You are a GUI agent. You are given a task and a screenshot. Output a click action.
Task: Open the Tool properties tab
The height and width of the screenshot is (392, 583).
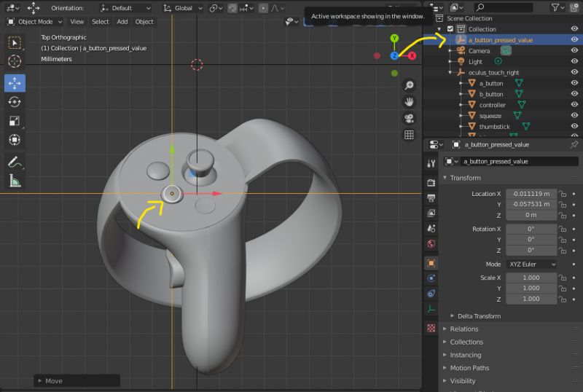tap(431, 163)
